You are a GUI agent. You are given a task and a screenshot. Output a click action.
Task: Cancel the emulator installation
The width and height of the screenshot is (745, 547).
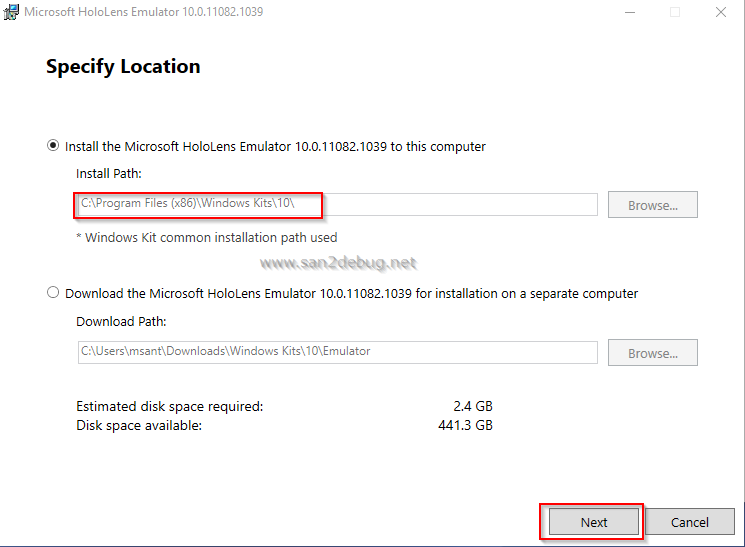coord(689,522)
